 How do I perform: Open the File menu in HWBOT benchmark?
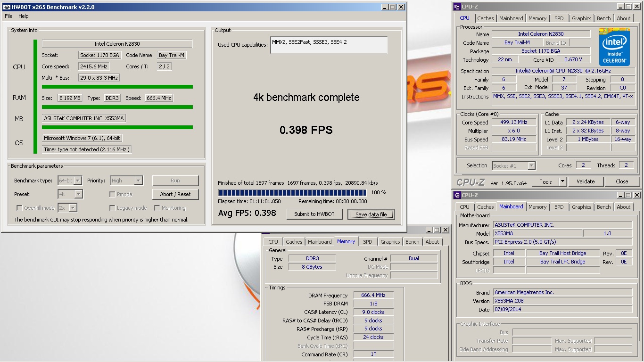pyautogui.click(x=8, y=16)
